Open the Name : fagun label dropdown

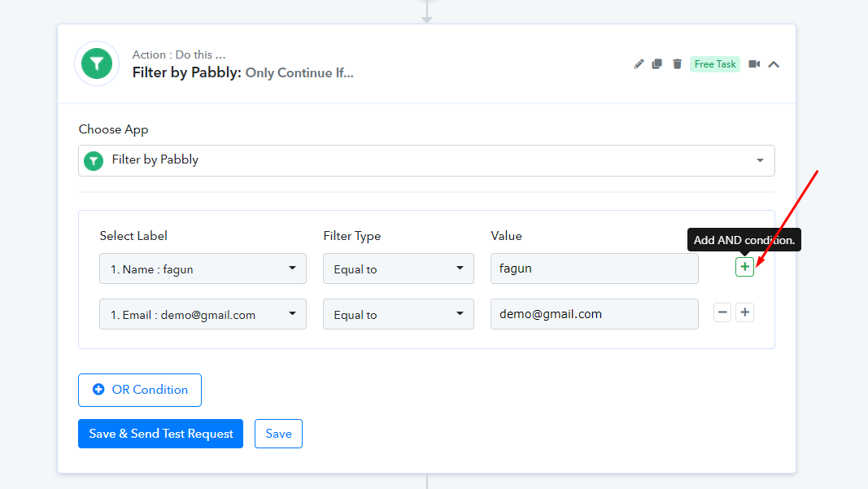coord(203,269)
